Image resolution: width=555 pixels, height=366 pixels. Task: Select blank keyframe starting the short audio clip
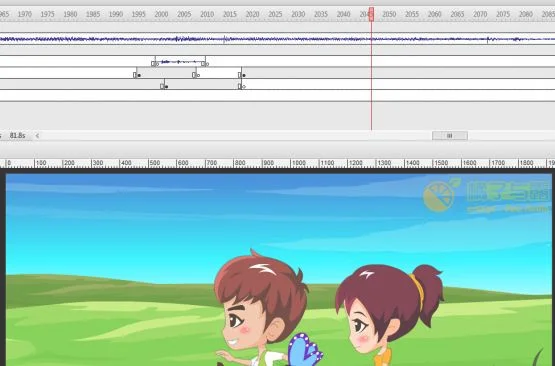click(x=154, y=64)
